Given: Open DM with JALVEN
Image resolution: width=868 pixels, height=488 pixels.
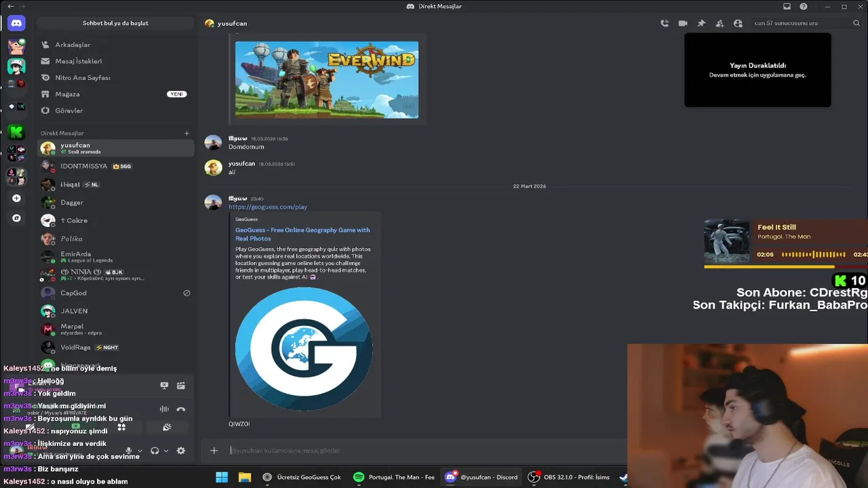Looking at the screenshot, I should pyautogui.click(x=115, y=311).
